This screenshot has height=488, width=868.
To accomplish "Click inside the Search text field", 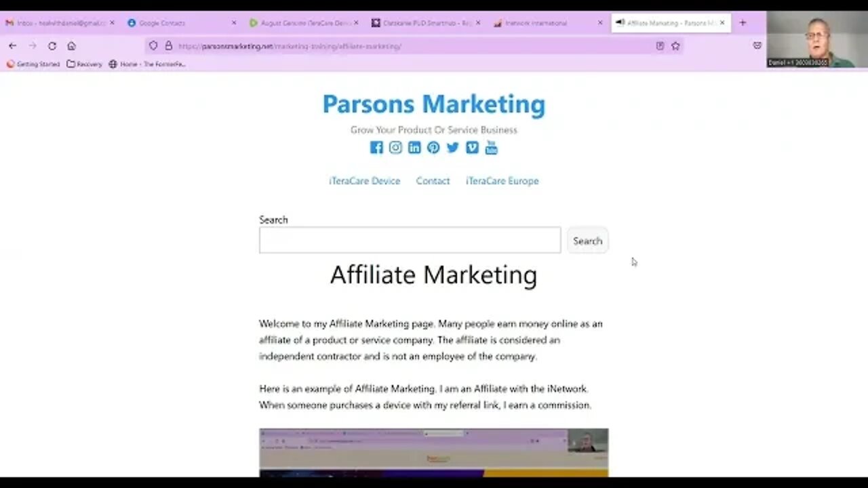I will pos(410,240).
